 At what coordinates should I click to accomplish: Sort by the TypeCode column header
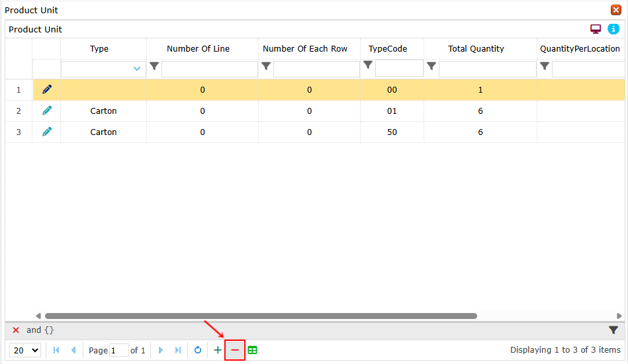388,48
